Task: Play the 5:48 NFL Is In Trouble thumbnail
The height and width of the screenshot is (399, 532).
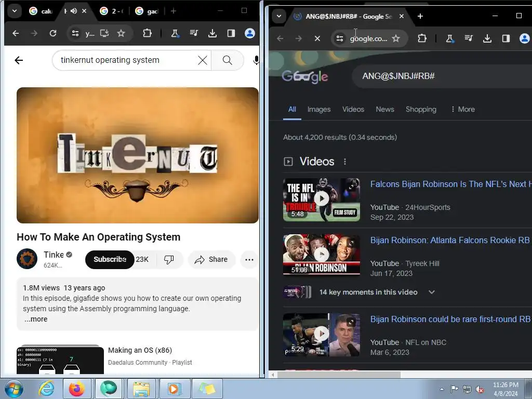Action: point(321,199)
